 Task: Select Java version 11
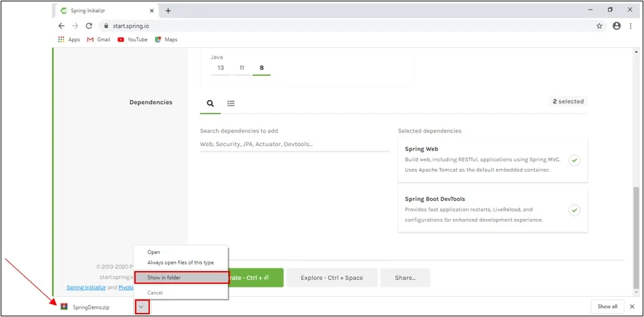[242, 68]
